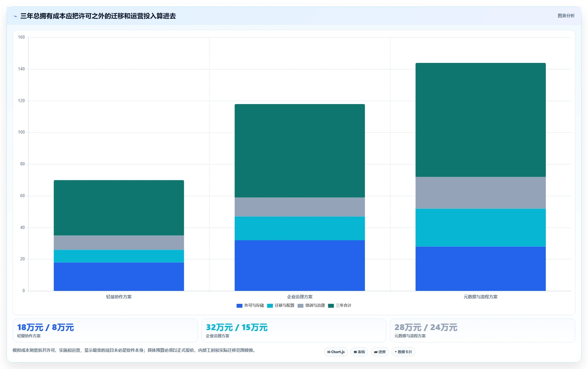Click the dark green 三年合计 segment of the 元数据与流程方案 bar
The width and height of the screenshot is (588, 369).
[481, 120]
